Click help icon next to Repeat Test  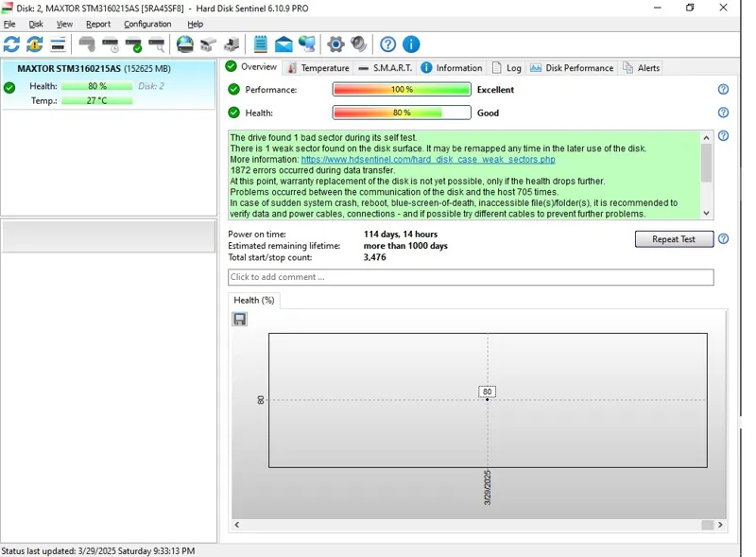(723, 239)
